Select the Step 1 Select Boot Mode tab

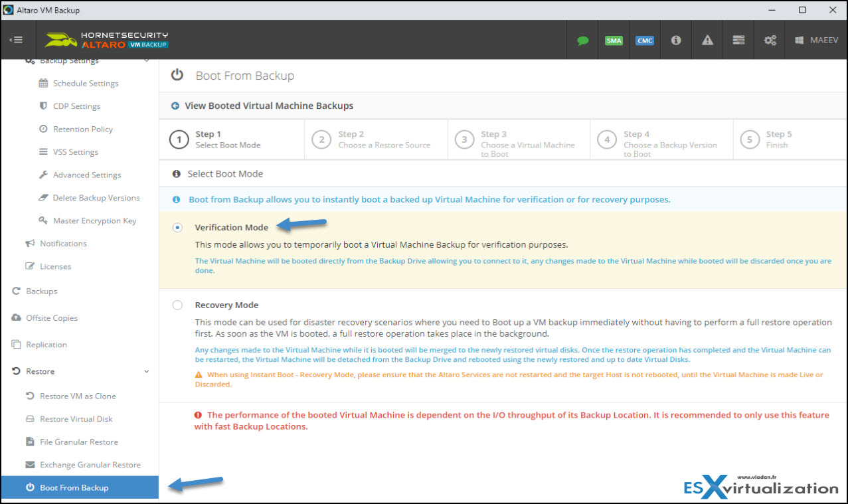(x=232, y=139)
